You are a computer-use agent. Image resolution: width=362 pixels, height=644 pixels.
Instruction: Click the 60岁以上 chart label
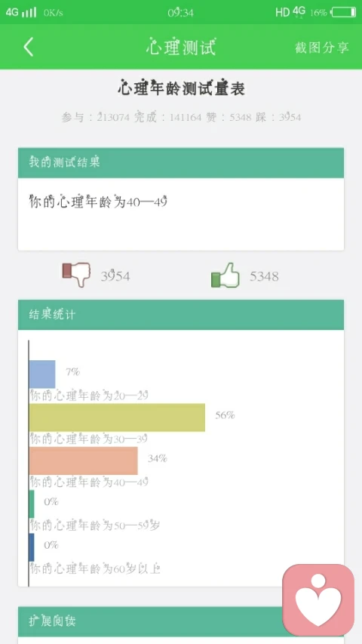[95, 569]
